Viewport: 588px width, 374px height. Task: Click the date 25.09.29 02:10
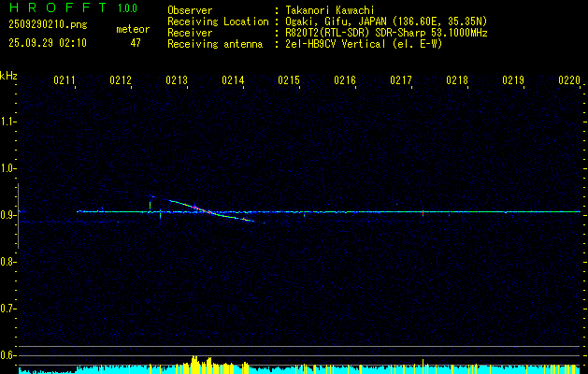pos(48,43)
